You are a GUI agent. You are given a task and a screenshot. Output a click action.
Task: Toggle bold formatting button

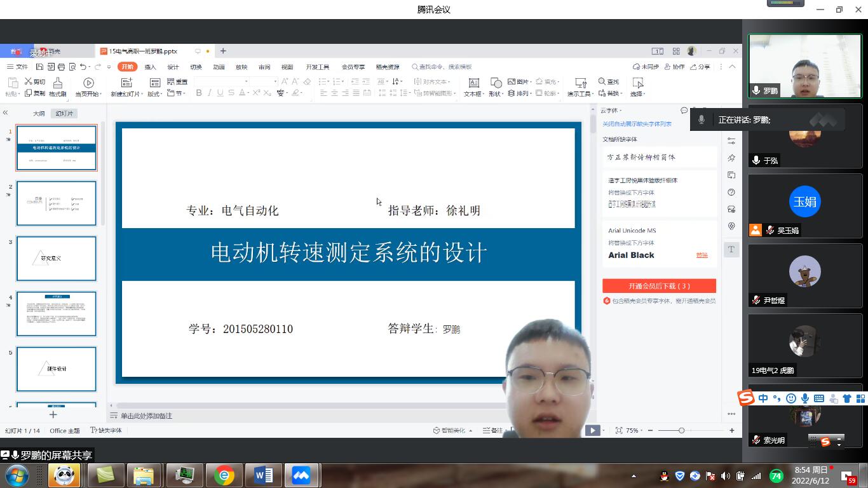(x=199, y=93)
